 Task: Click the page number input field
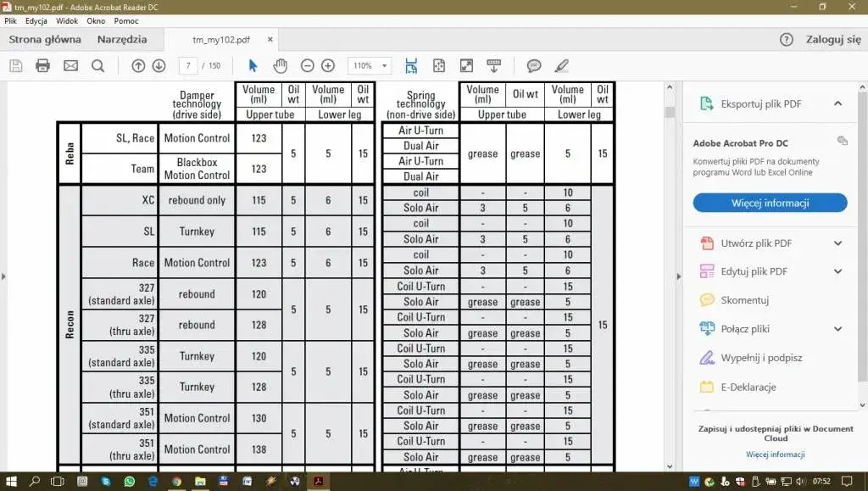(x=188, y=66)
